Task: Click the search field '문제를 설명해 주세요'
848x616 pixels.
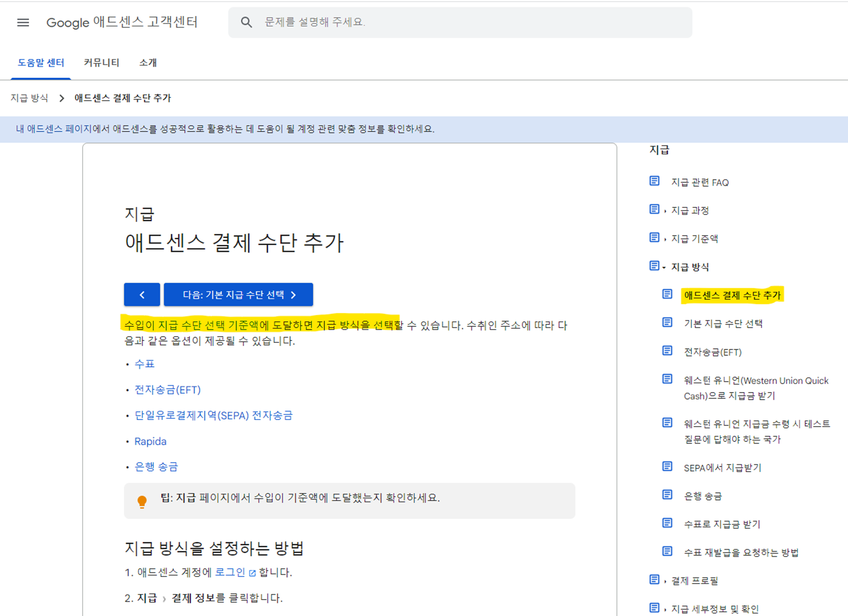Action: (x=460, y=22)
